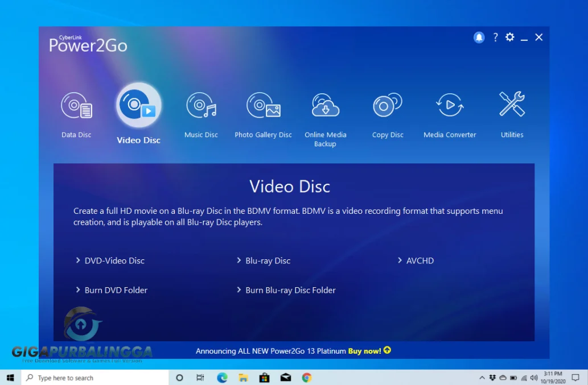Open the notification bell icon
The image size is (588, 385).
pyautogui.click(x=479, y=38)
